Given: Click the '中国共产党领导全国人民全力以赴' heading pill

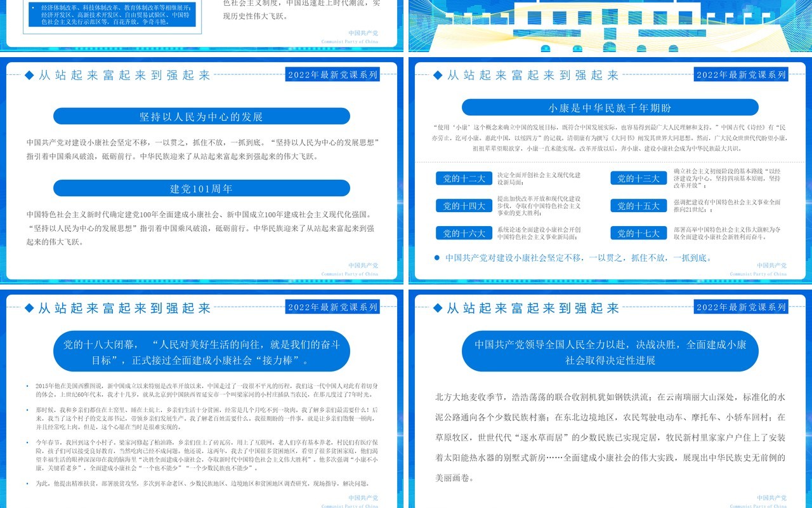Looking at the screenshot, I should click(x=610, y=352).
